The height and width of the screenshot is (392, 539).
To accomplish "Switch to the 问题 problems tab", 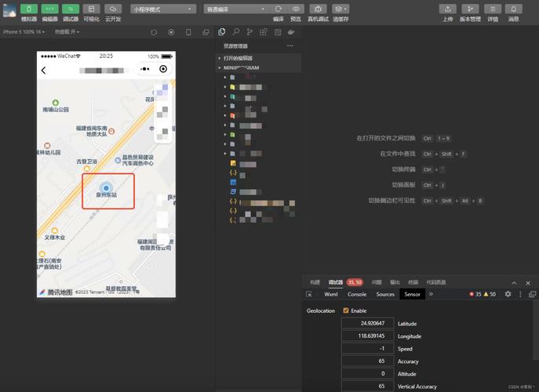I will 377,282.
